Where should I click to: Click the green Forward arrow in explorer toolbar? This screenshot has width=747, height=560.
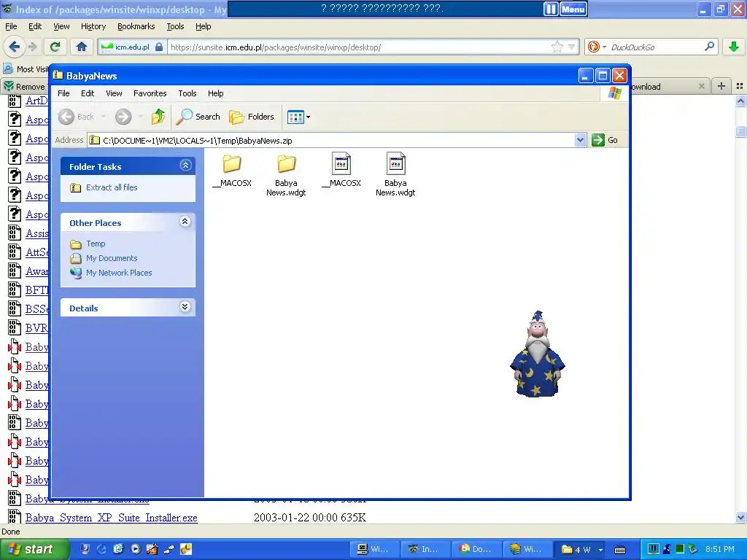[x=123, y=117]
